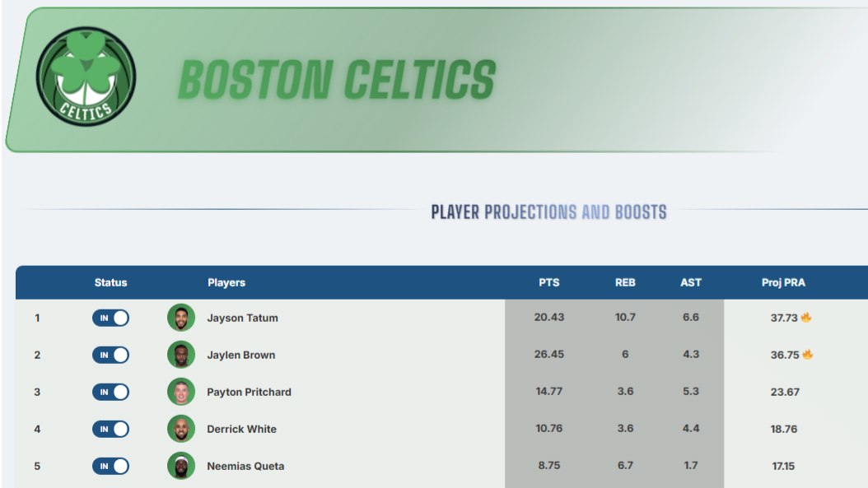Toggle Derrick White's IN status switch

point(110,429)
